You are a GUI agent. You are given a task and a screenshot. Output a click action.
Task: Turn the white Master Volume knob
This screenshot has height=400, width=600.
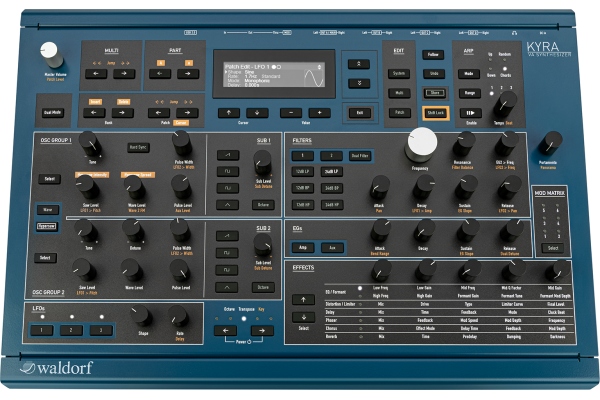50,53
